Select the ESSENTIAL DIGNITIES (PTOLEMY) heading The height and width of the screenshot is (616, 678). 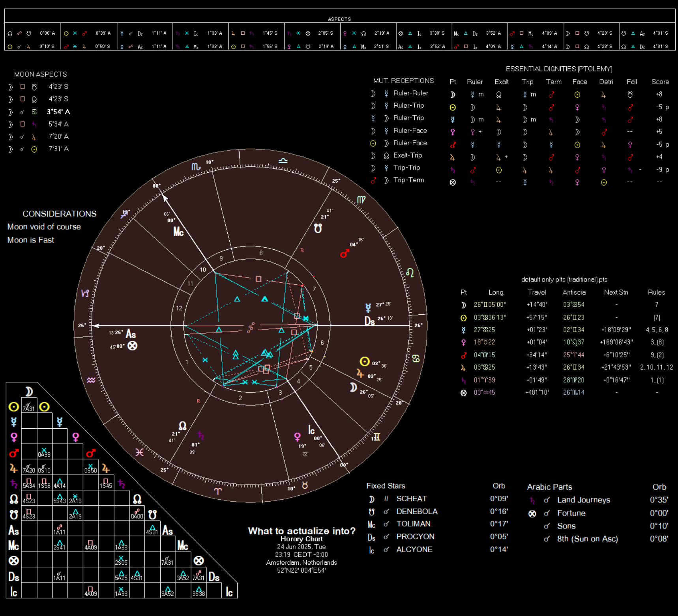pos(559,69)
